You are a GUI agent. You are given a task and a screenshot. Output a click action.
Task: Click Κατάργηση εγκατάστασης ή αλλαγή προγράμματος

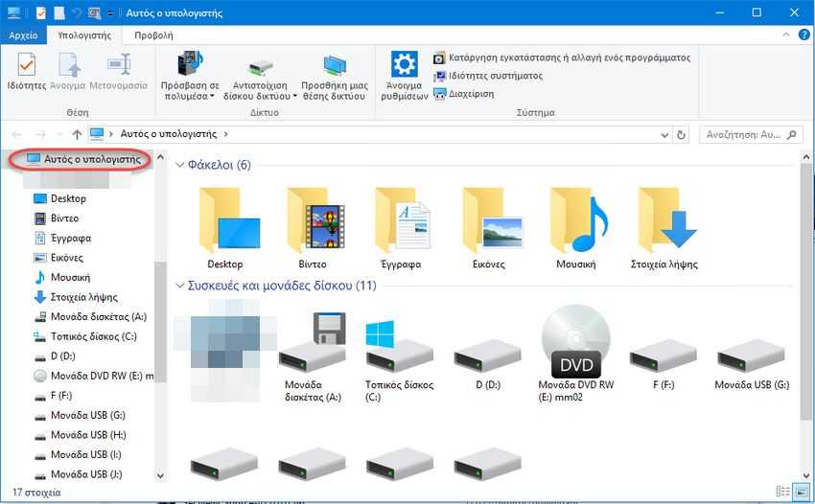pyautogui.click(x=562, y=57)
